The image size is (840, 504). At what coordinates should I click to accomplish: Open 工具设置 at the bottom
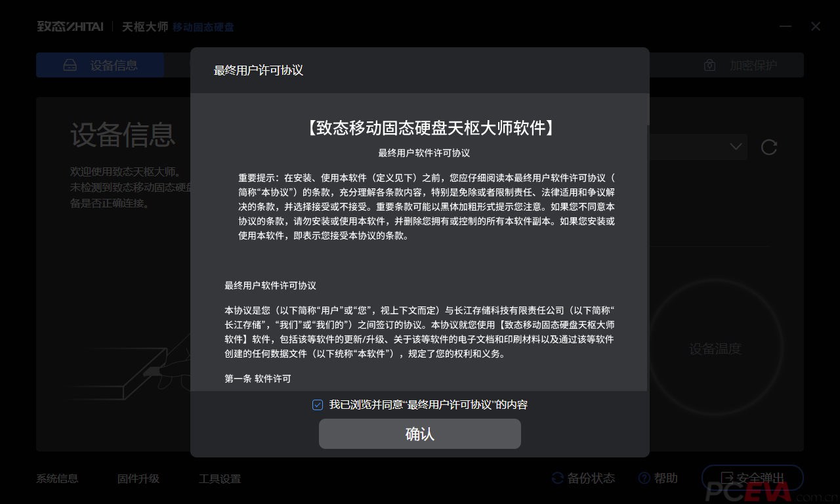pyautogui.click(x=220, y=479)
